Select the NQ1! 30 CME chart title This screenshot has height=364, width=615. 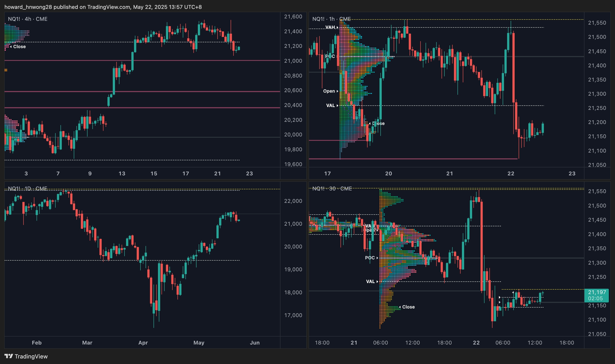pos(332,188)
